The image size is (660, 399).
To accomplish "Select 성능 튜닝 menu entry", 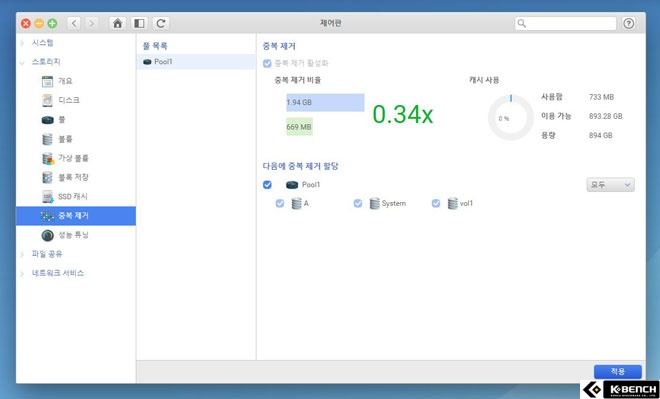I will pos(73,235).
